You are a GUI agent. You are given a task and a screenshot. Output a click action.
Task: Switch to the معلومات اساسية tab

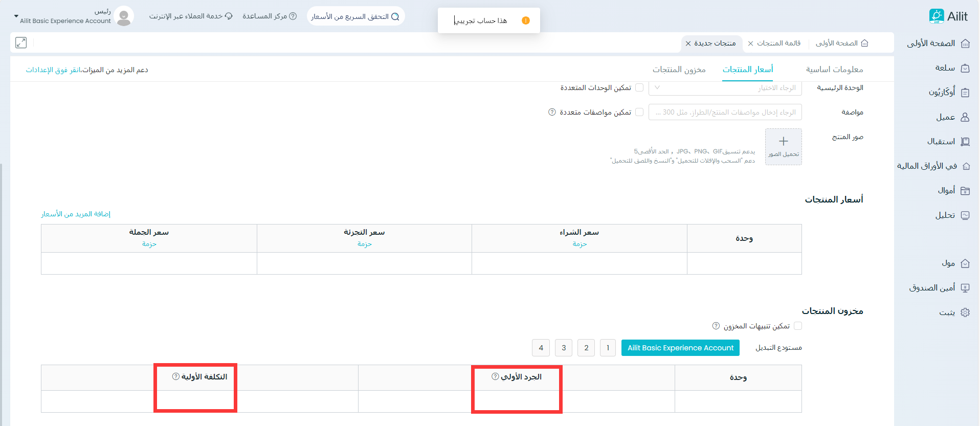click(x=834, y=70)
